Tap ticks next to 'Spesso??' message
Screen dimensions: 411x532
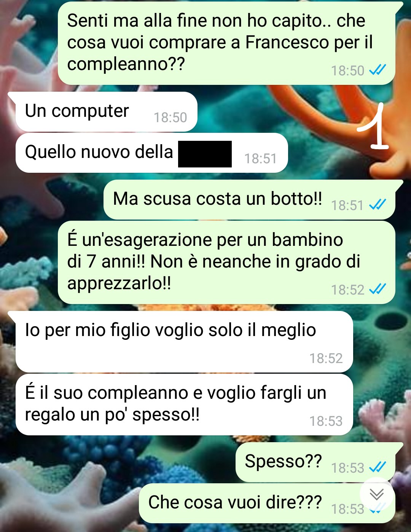click(x=378, y=467)
